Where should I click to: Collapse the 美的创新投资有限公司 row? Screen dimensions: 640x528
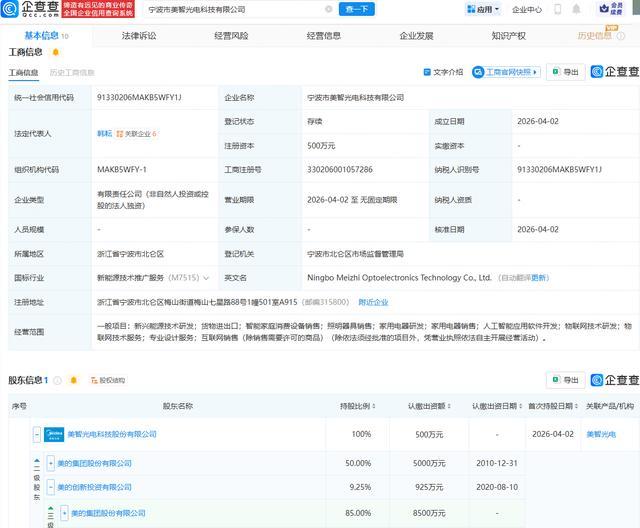[51, 487]
